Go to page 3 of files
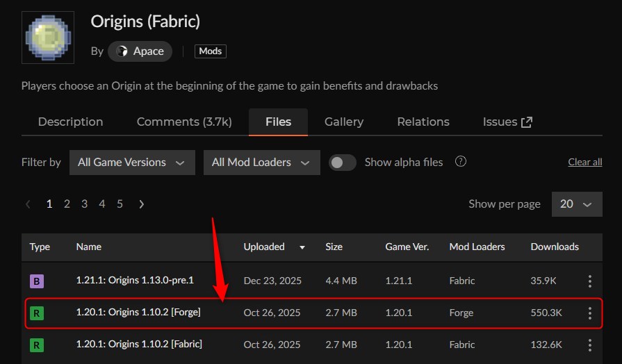This screenshot has height=364, width=622. [x=84, y=204]
